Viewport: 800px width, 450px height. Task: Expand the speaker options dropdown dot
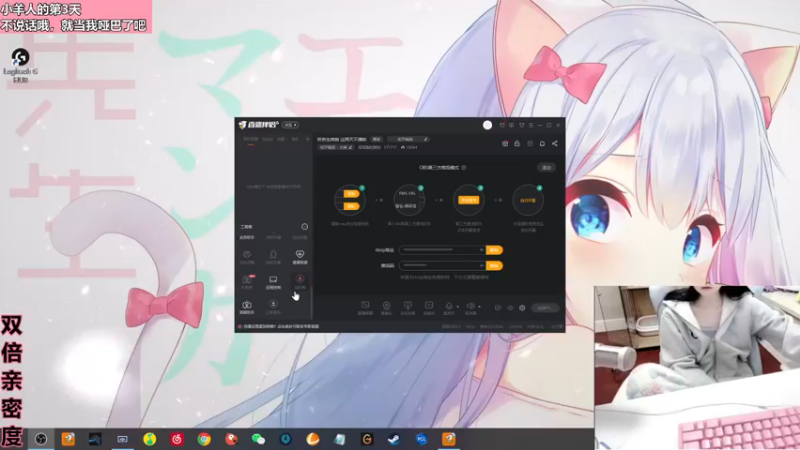479,307
